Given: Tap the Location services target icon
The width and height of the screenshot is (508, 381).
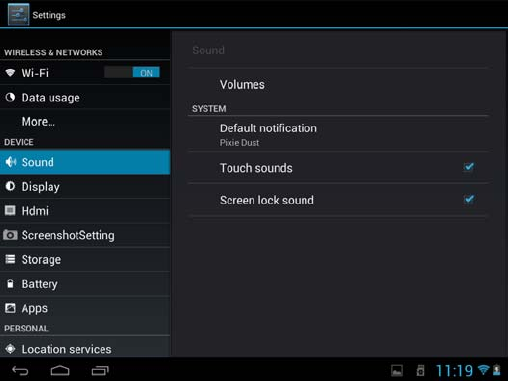Looking at the screenshot, I should pos(10,349).
